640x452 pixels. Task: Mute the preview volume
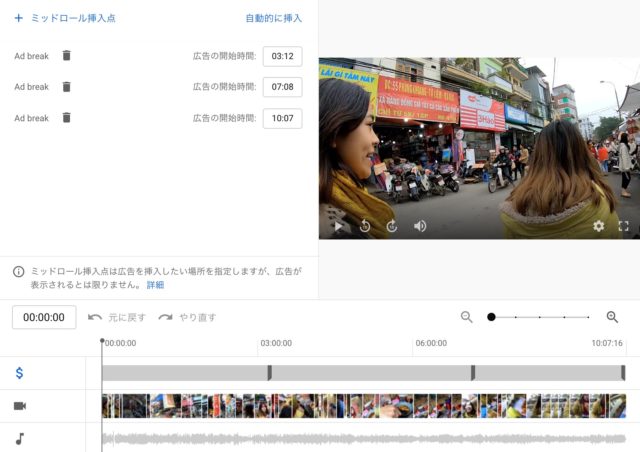pos(420,226)
